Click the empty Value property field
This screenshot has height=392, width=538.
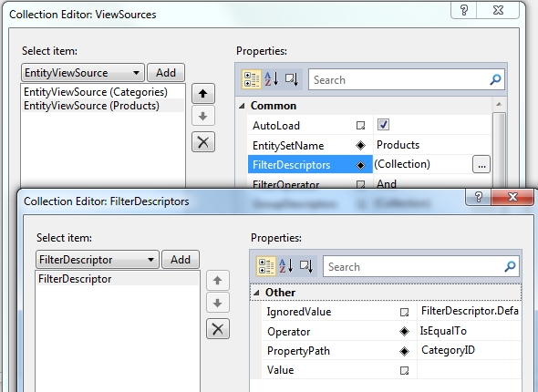470,370
